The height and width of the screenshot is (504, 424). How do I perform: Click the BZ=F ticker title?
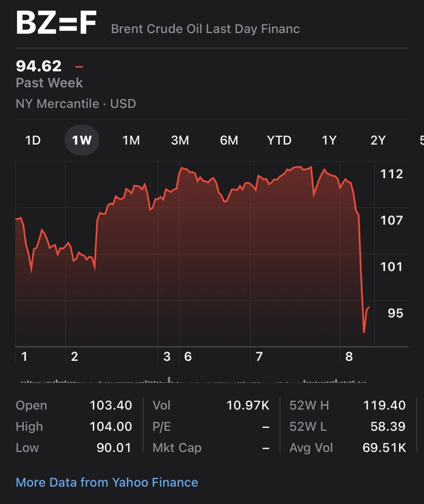[x=56, y=24]
